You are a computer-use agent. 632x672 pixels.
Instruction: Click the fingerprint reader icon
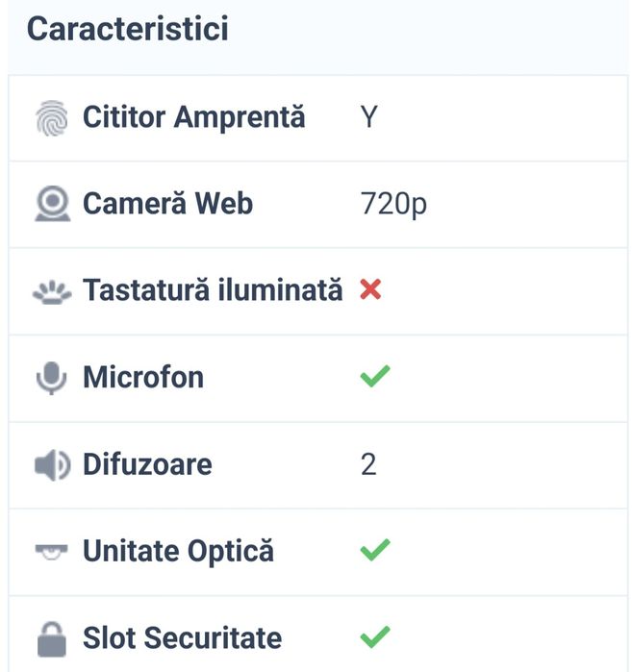pos(52,118)
